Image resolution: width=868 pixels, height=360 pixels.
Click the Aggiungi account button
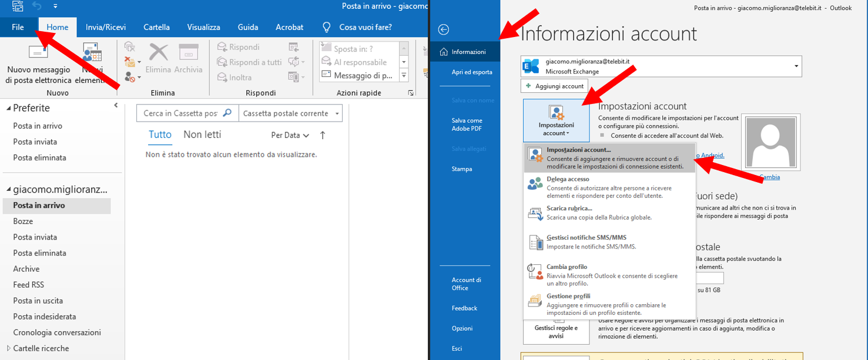(554, 86)
